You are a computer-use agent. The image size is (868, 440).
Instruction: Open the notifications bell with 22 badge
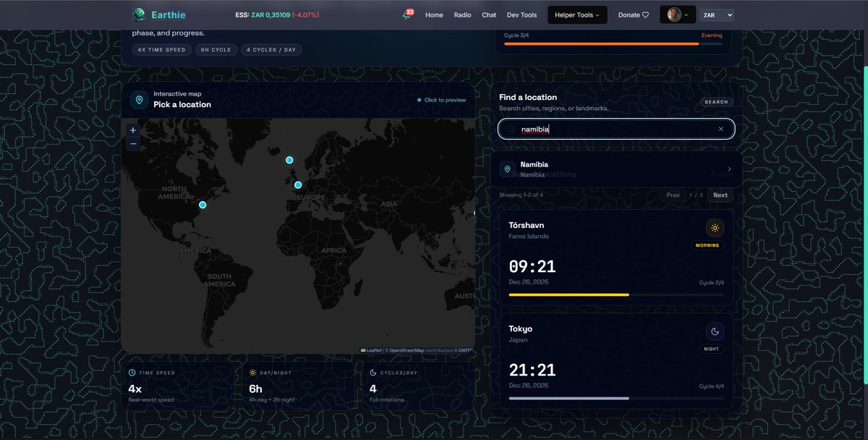click(408, 14)
